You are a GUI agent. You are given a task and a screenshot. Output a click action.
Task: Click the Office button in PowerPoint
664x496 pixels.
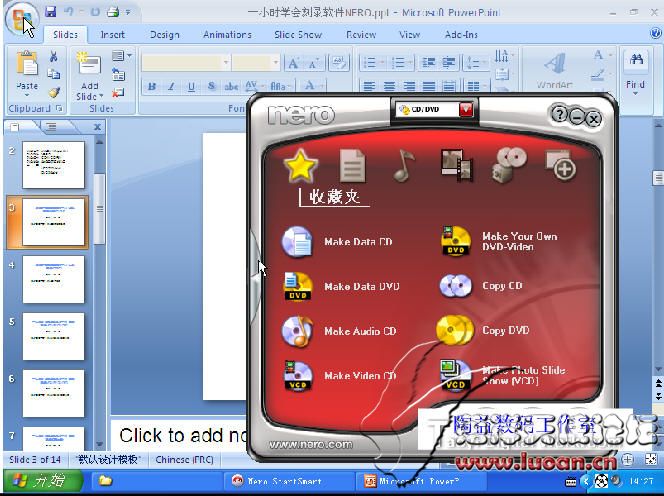(22, 19)
